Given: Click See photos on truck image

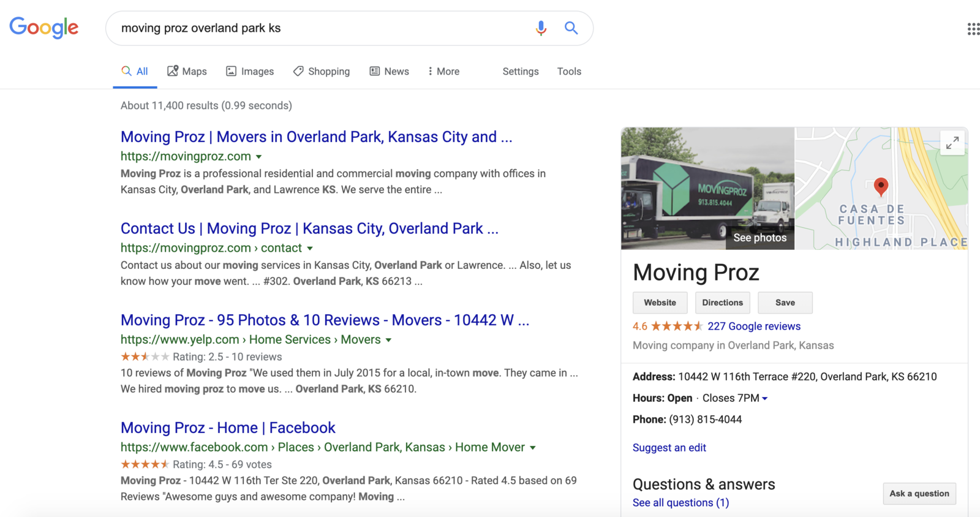Looking at the screenshot, I should click(x=759, y=238).
